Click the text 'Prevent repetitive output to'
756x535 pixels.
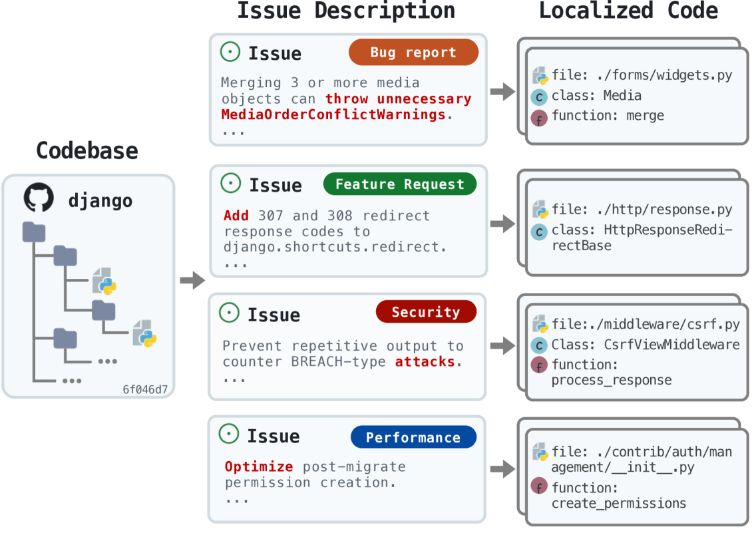pyautogui.click(x=343, y=346)
